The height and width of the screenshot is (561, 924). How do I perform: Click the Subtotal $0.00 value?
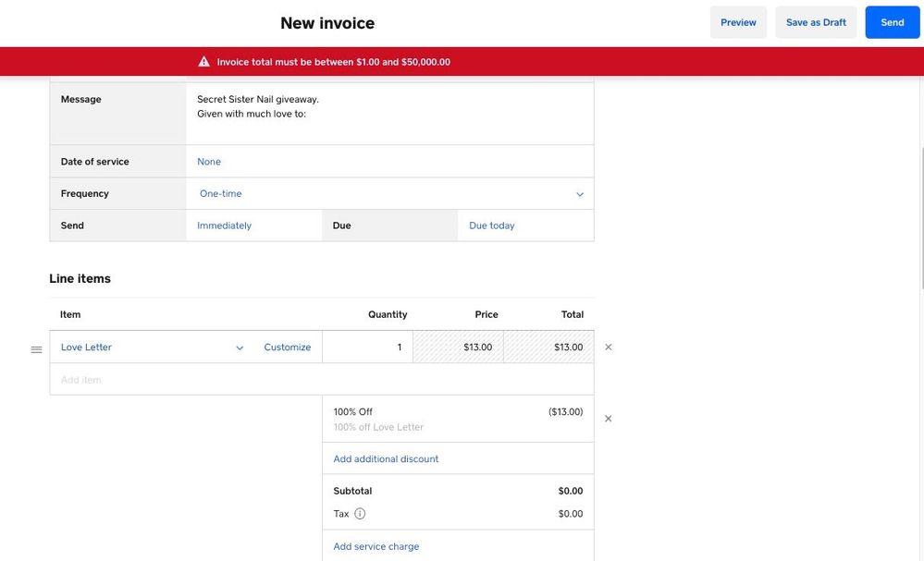571,491
